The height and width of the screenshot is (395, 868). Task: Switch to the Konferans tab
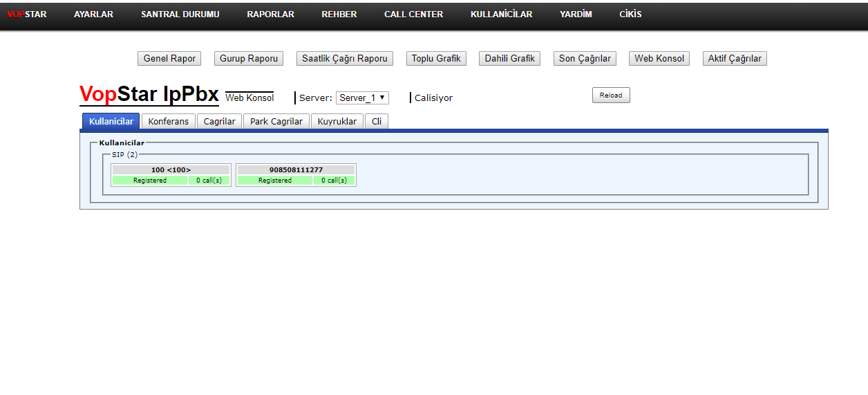168,121
